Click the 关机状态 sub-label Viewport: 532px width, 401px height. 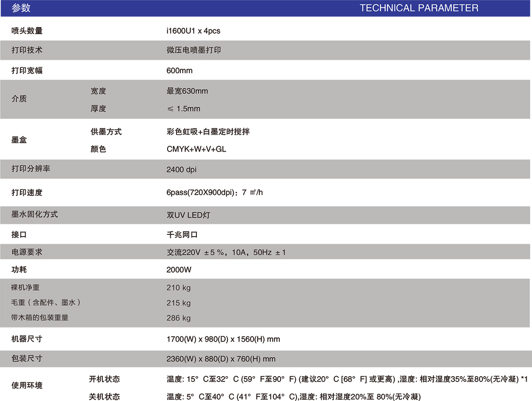click(x=105, y=397)
